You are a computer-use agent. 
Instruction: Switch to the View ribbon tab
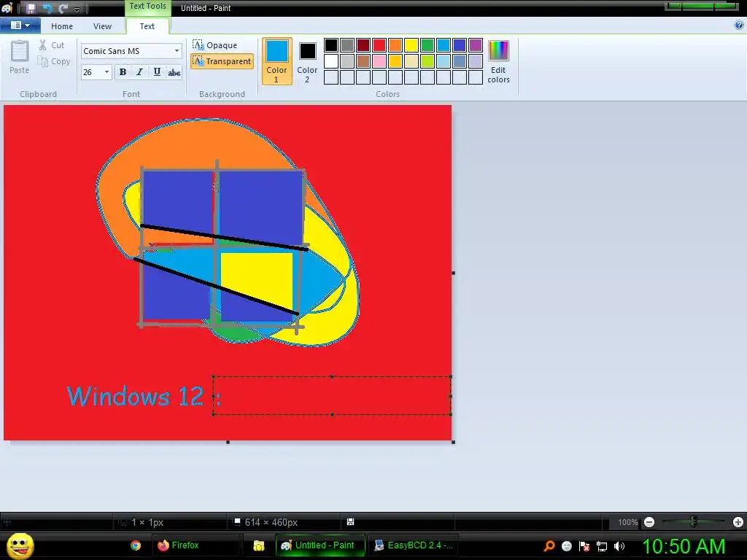coord(102,26)
